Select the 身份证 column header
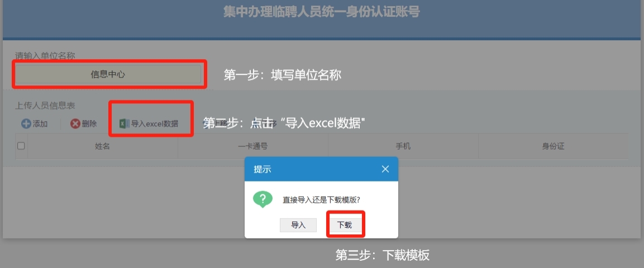The height and width of the screenshot is (268, 644). 553,146
